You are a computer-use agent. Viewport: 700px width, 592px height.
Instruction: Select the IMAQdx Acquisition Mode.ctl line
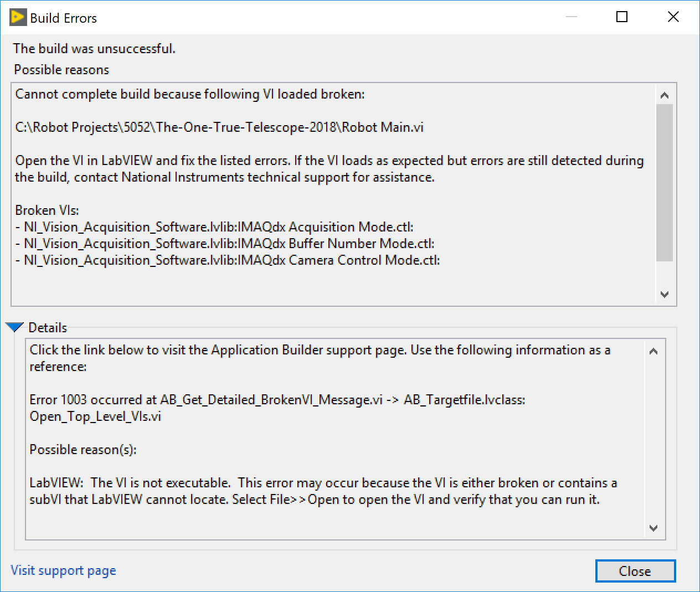[x=214, y=227]
